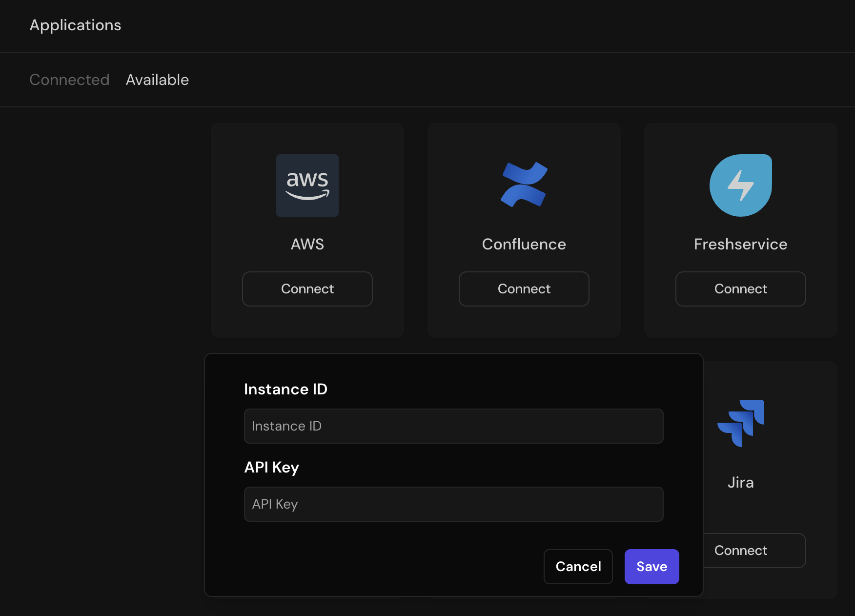
Task: Click the AWS application icon
Action: (x=307, y=185)
